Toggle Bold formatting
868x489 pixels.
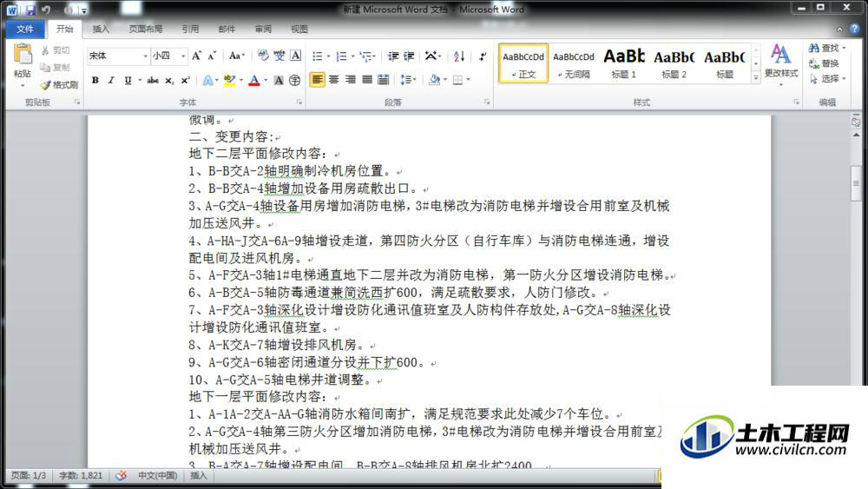(x=95, y=80)
